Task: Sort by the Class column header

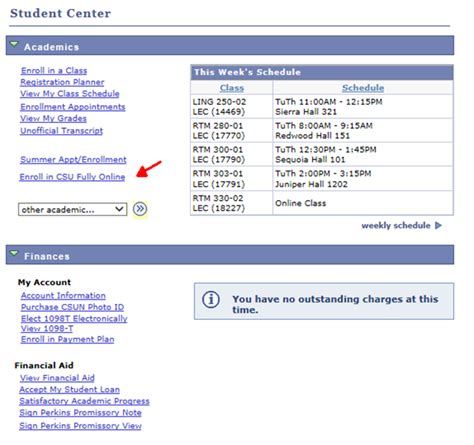Action: click(x=232, y=88)
